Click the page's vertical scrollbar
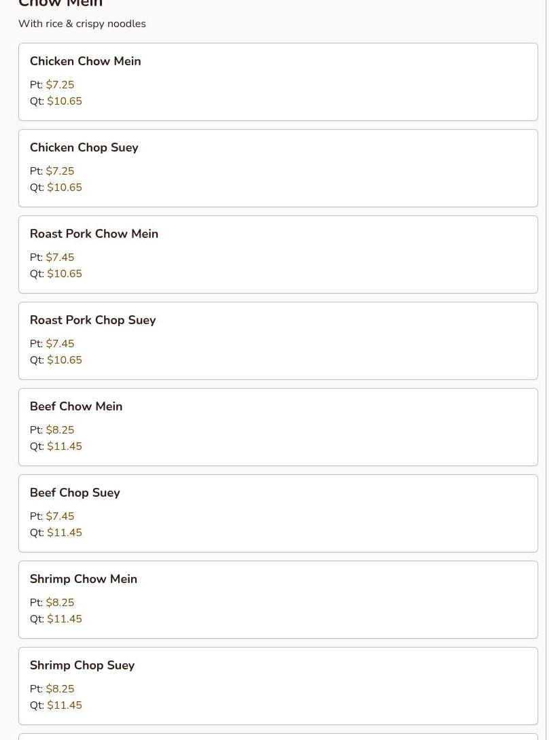The image size is (560, 740). click(553, 340)
